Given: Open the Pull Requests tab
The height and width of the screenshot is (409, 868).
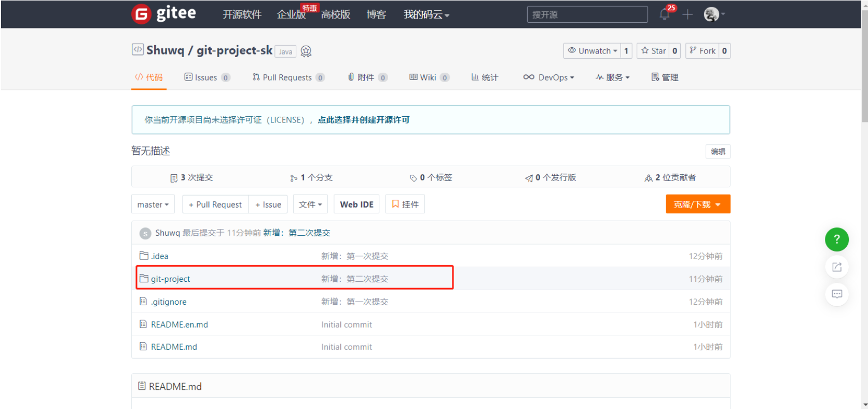Looking at the screenshot, I should click(x=287, y=77).
